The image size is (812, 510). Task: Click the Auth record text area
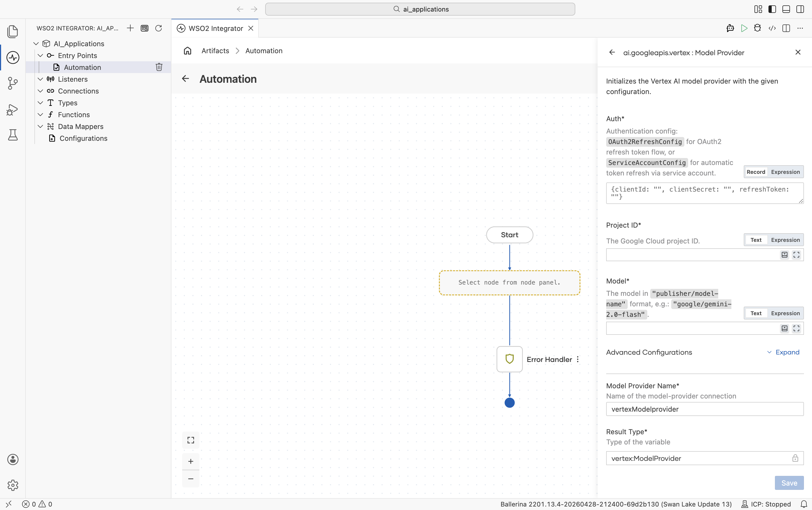[705, 193]
